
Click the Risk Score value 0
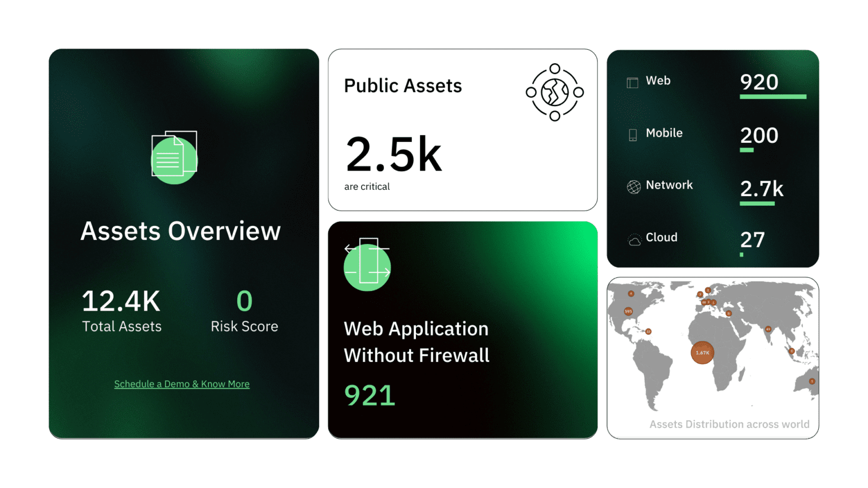(244, 301)
